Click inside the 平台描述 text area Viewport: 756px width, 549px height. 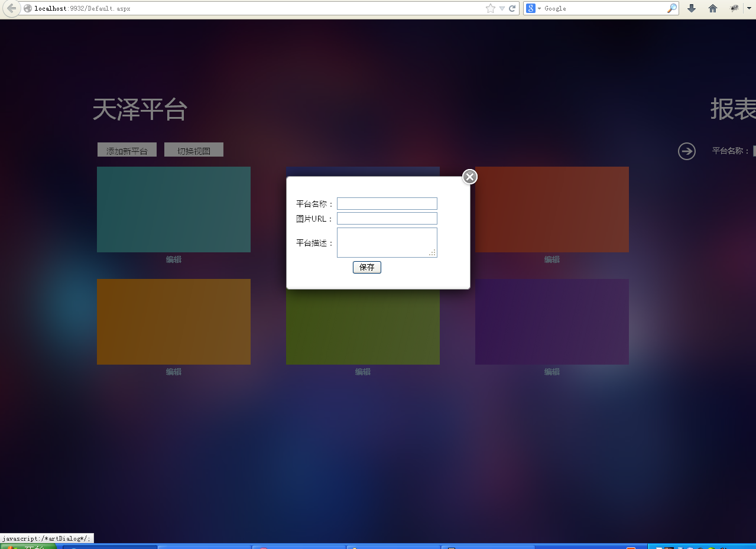click(x=387, y=242)
